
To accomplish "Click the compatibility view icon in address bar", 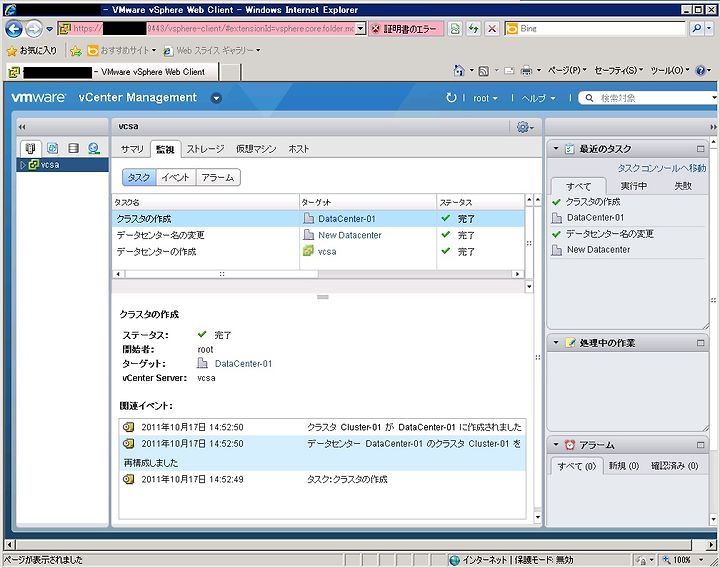I will coord(455,29).
